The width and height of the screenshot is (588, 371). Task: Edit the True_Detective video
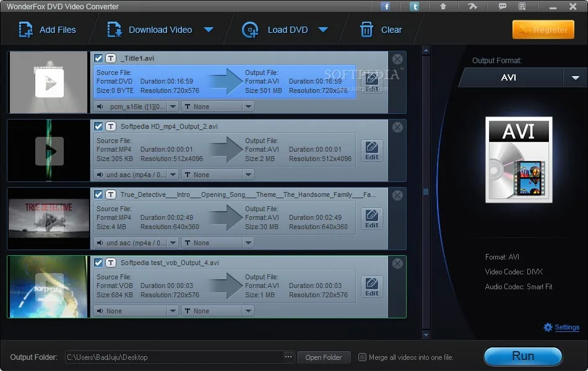371,219
